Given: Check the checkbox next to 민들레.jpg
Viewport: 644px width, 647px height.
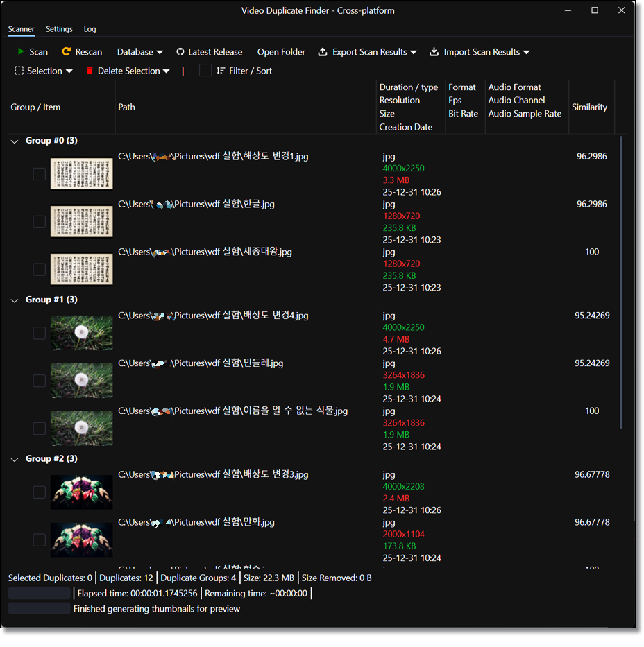Looking at the screenshot, I should 39,380.
